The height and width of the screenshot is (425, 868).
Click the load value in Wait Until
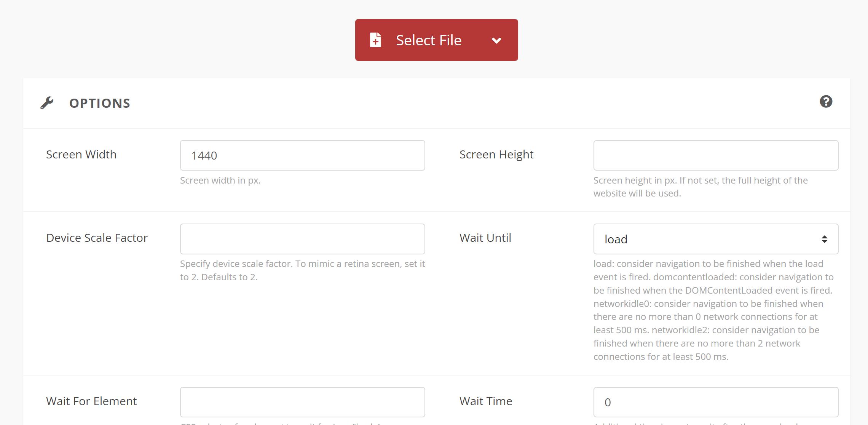click(x=617, y=239)
